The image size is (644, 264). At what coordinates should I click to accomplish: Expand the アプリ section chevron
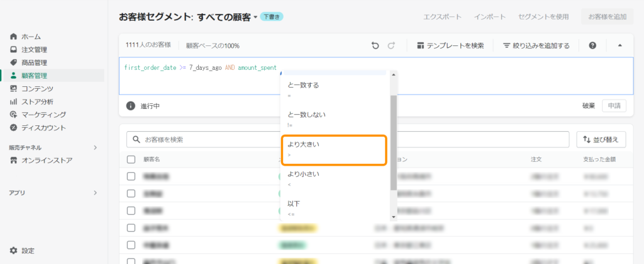96,193
